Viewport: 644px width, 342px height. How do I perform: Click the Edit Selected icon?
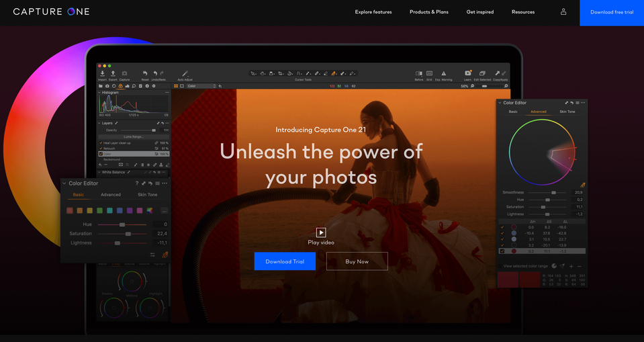482,74
